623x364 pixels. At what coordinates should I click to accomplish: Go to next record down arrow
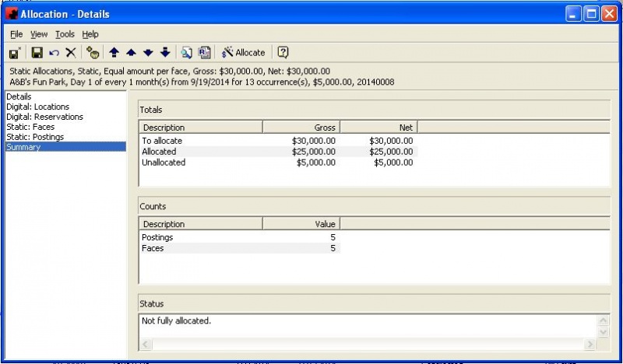click(x=148, y=53)
